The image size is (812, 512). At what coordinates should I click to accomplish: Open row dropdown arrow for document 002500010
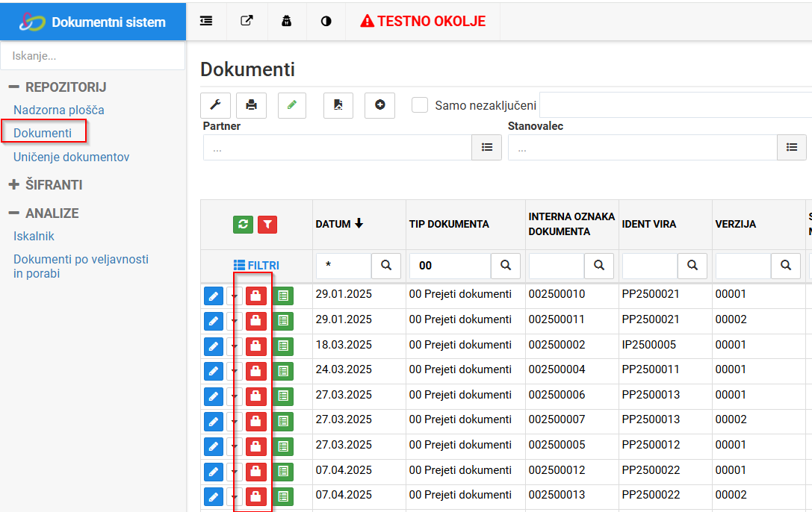[x=234, y=296]
